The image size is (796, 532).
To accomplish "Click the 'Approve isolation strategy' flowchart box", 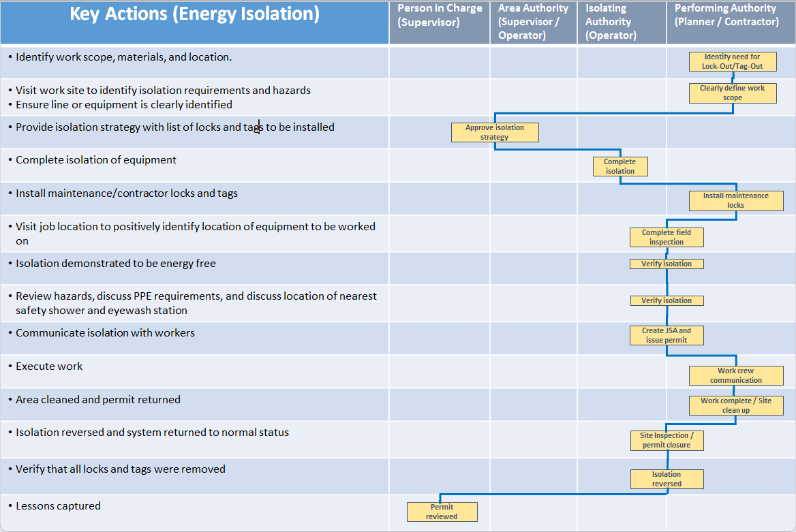I will (494, 133).
